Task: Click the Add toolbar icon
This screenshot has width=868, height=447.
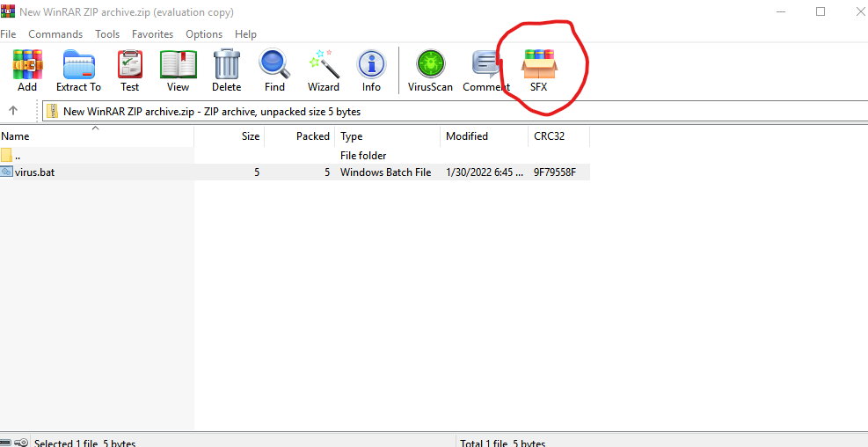Action: [27, 70]
